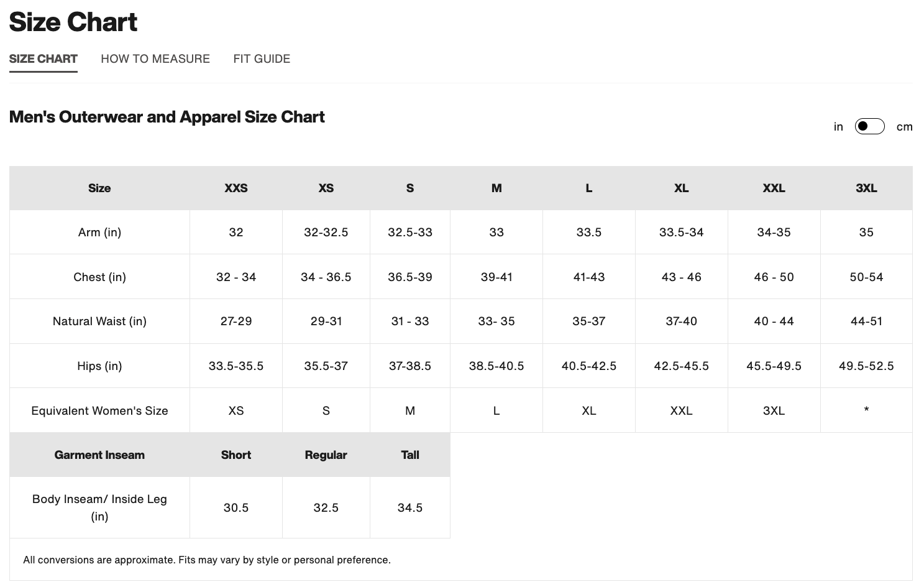Click the asterisk cell under 3XL
The height and width of the screenshot is (587, 924).
click(x=866, y=410)
